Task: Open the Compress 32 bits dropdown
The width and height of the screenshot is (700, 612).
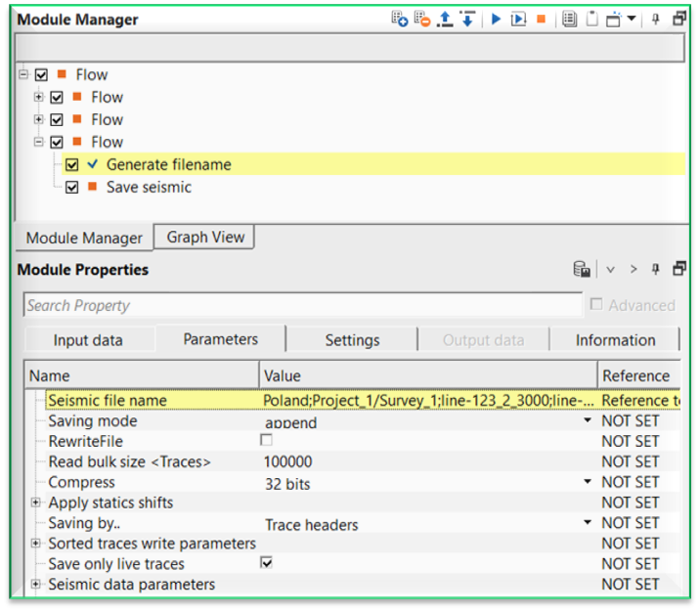Action: pos(588,483)
